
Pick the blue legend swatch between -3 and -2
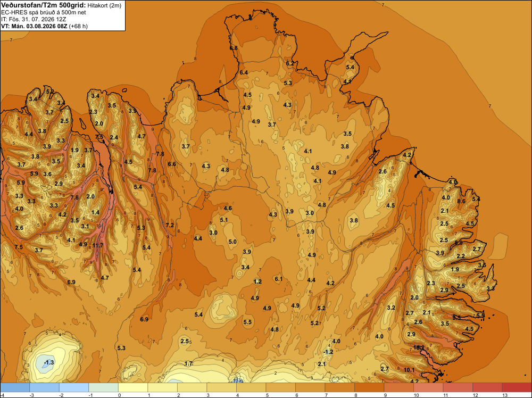click(45, 387)
